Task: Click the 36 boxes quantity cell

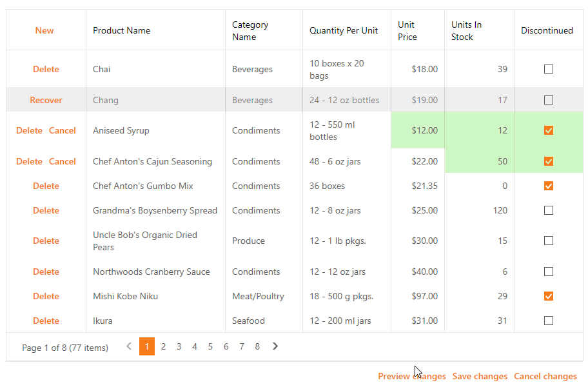Action: point(347,186)
